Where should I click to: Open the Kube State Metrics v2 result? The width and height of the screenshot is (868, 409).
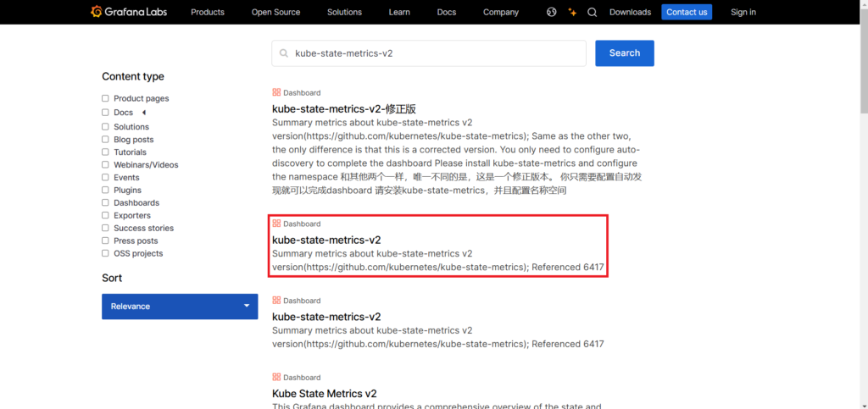325,394
